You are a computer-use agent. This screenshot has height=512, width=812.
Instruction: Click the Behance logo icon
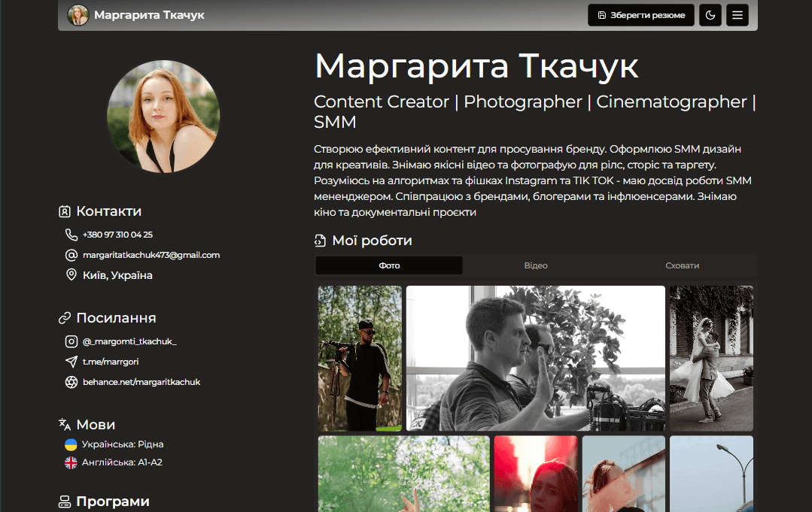click(71, 382)
